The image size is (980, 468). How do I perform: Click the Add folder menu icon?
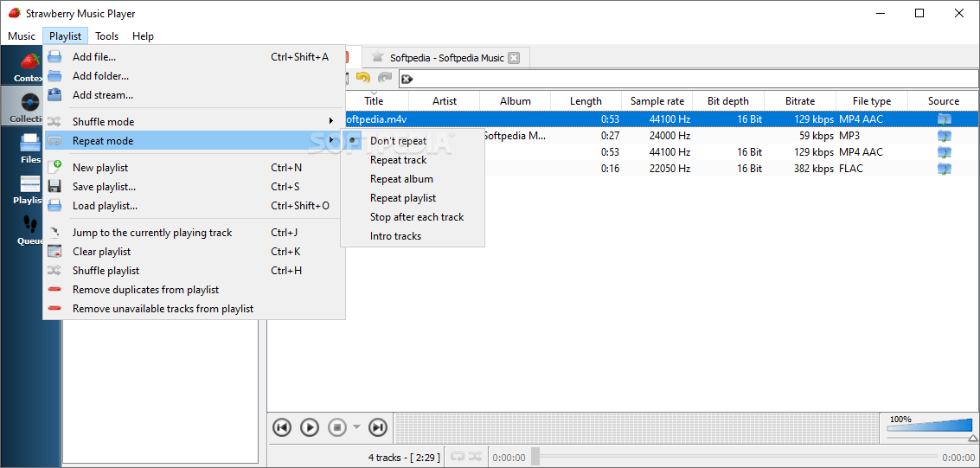click(x=55, y=76)
